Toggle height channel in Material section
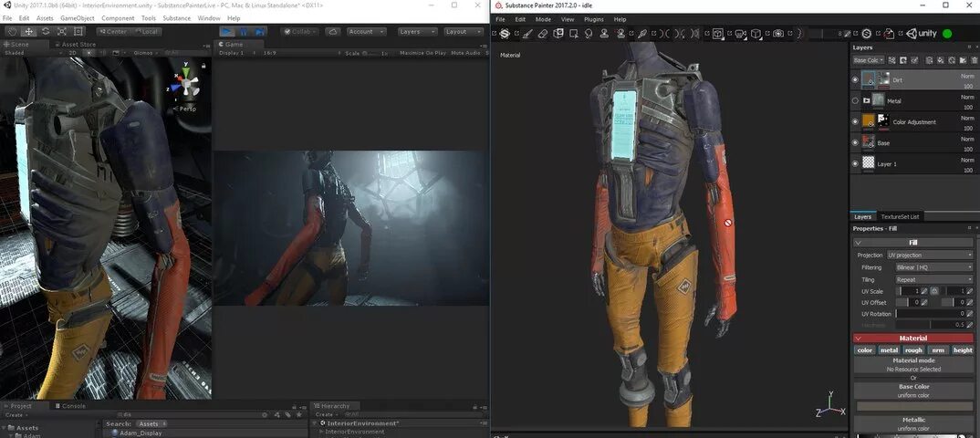980x438 pixels. tap(963, 349)
